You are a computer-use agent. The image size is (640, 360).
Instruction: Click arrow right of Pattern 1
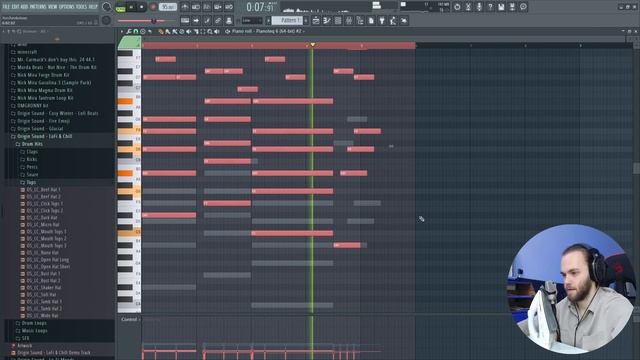306,20
